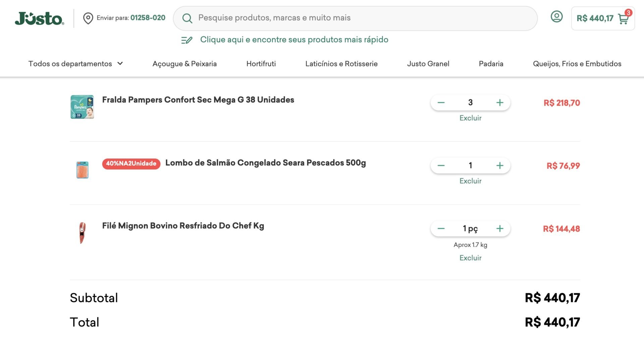Open the shopping cart icon
Viewport: 644px width, 337px height.
coord(623,19)
